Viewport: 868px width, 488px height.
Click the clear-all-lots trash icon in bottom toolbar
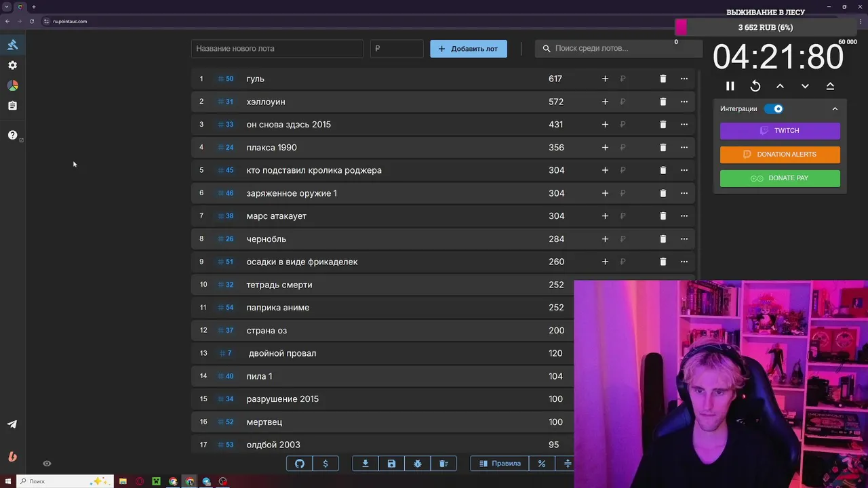point(443,464)
